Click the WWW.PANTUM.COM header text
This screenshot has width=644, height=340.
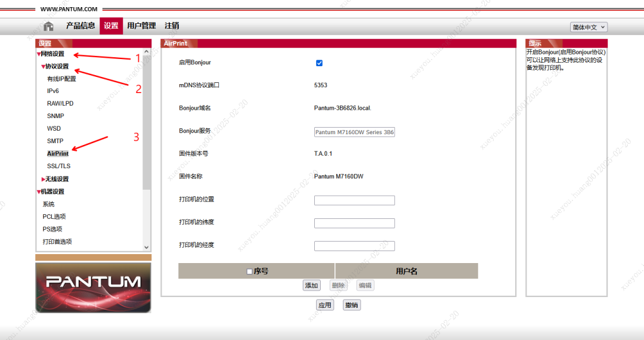[x=69, y=9]
